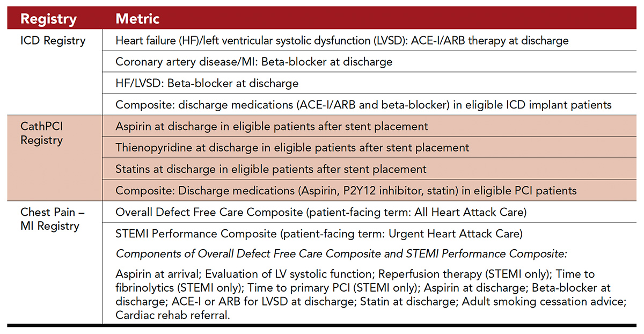Click Thienopyridine at discharge row
644x334 pixels.
tap(292, 148)
